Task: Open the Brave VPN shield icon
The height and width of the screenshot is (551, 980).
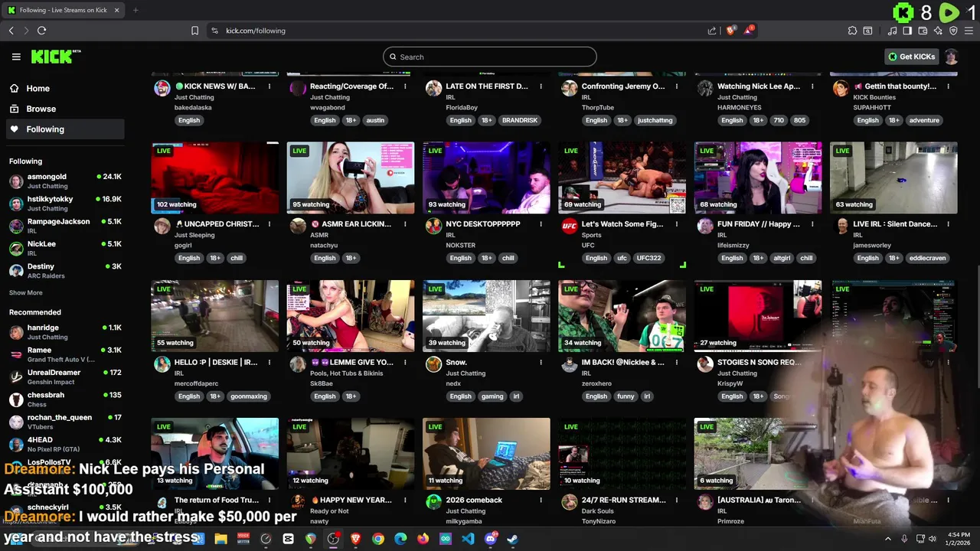Action: [953, 31]
